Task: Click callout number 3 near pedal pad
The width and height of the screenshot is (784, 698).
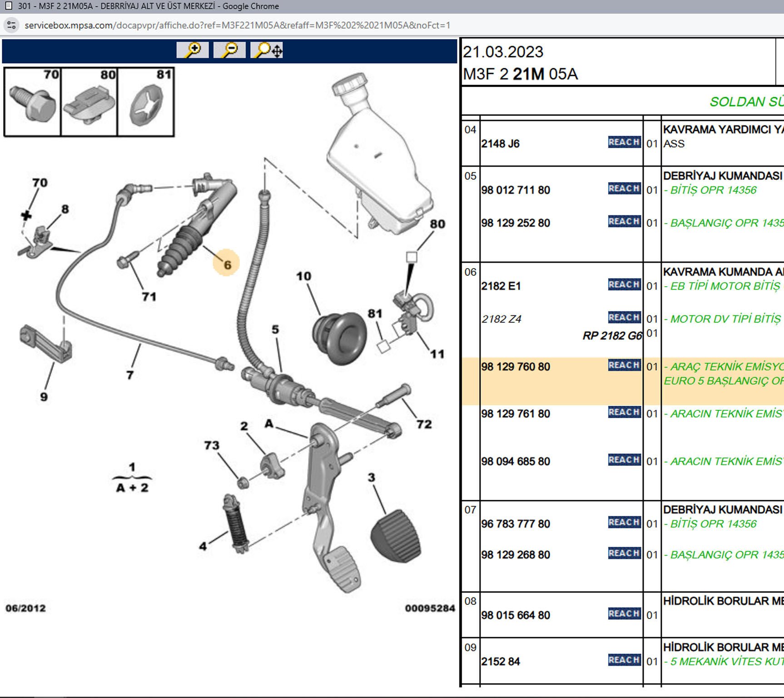Action: click(x=372, y=477)
